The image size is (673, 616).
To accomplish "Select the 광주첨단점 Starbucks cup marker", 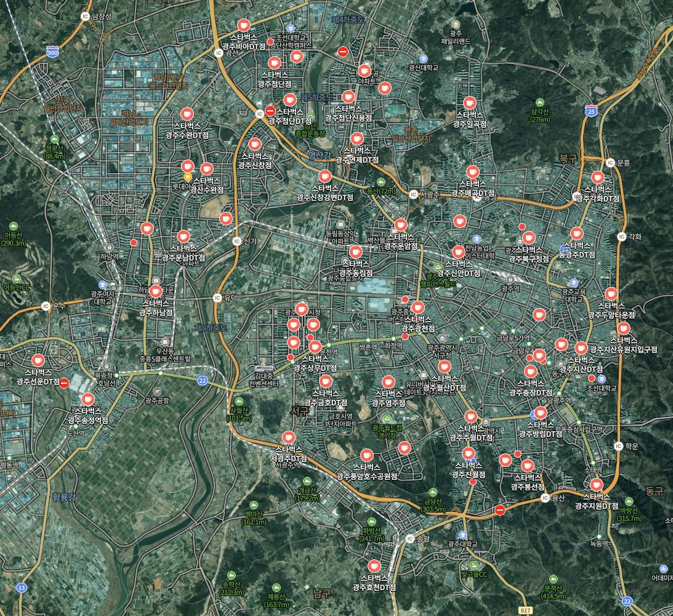I will 274,63.
